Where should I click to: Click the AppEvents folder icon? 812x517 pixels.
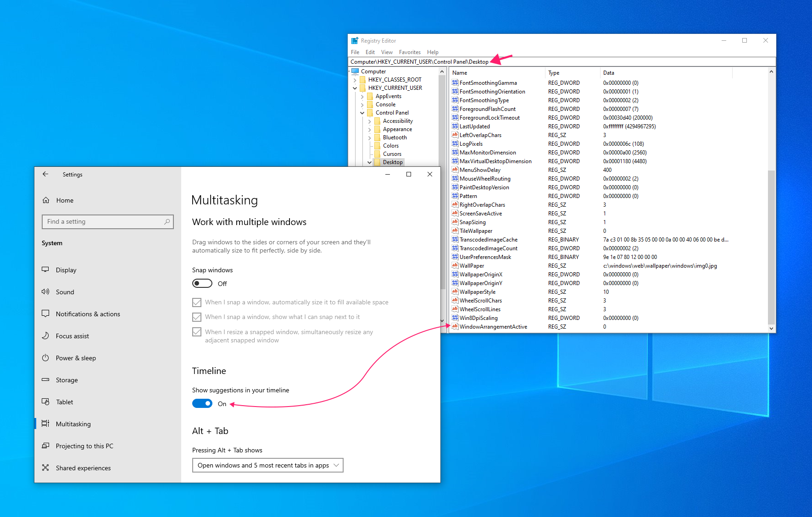[x=370, y=96]
